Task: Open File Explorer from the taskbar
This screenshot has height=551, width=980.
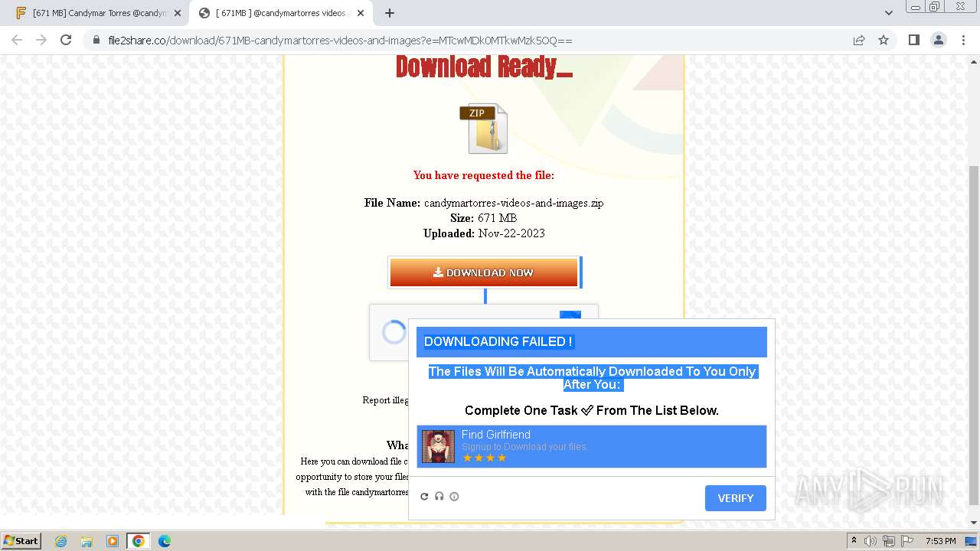Action: (x=87, y=541)
